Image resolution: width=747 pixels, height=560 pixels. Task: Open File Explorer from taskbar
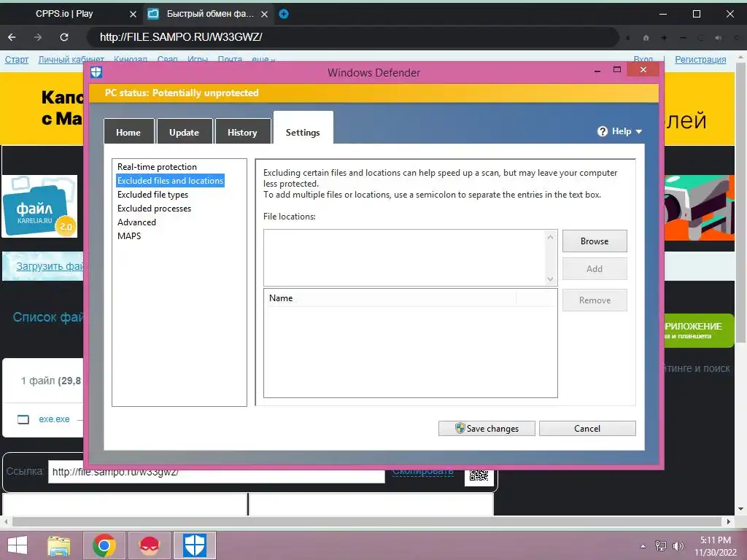[59, 545]
